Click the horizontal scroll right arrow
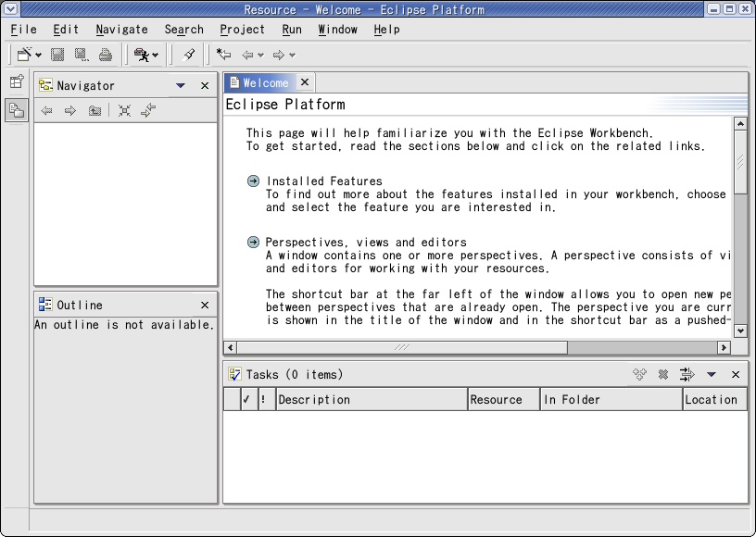The image size is (756, 537). (x=724, y=347)
